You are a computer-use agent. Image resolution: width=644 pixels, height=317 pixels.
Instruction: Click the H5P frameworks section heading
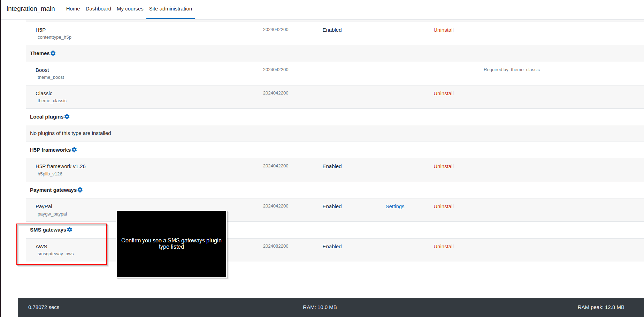click(50, 150)
